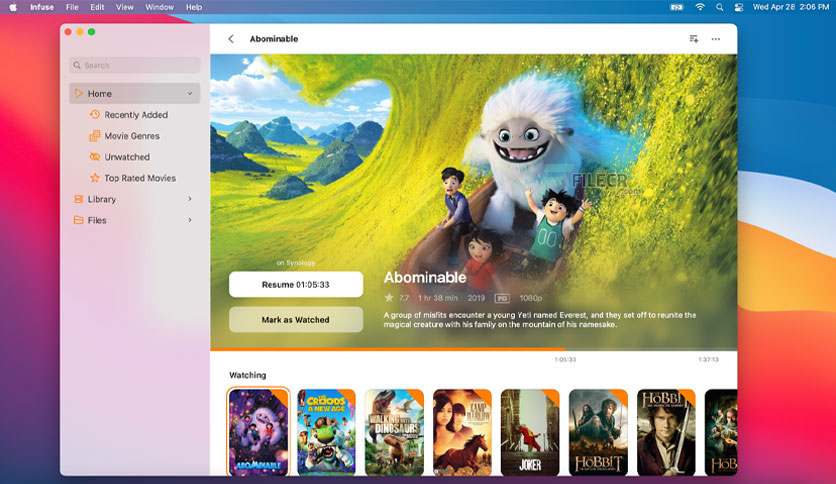The height and width of the screenshot is (484, 836).
Task: Select the Abominable poster thumbnail
Action: 258,432
